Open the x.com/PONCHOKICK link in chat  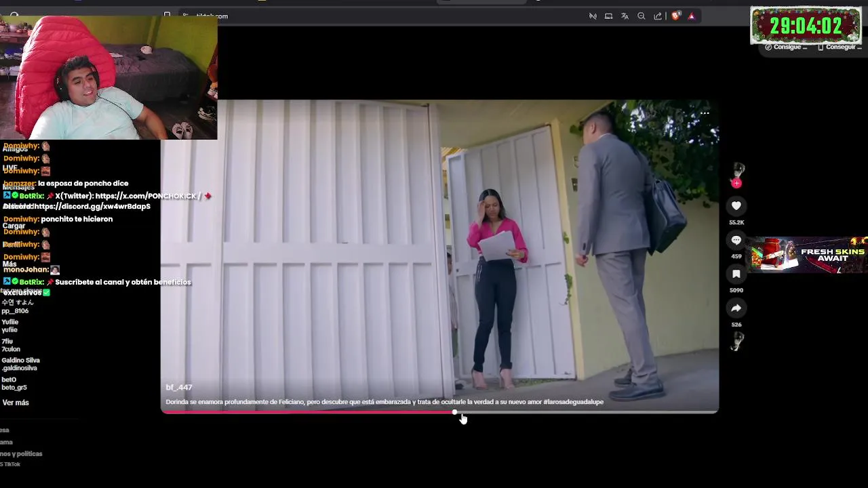149,196
